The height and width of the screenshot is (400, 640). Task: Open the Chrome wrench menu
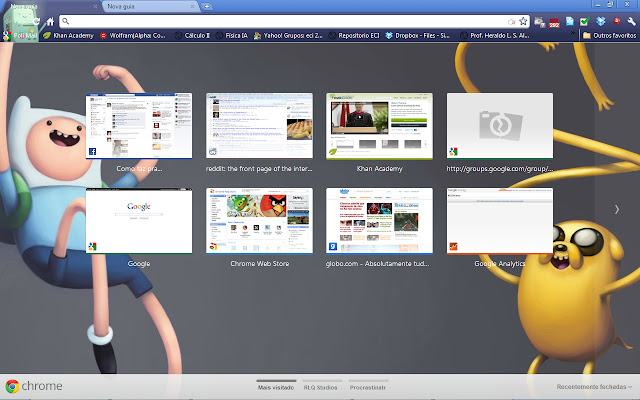[631, 22]
